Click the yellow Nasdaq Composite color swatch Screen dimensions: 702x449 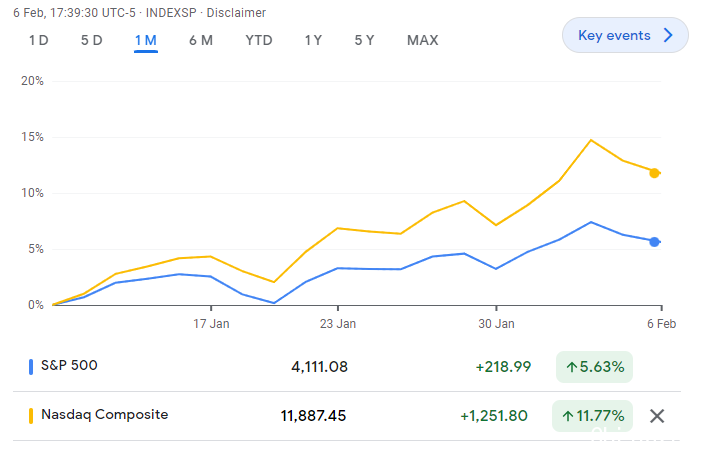(31, 415)
